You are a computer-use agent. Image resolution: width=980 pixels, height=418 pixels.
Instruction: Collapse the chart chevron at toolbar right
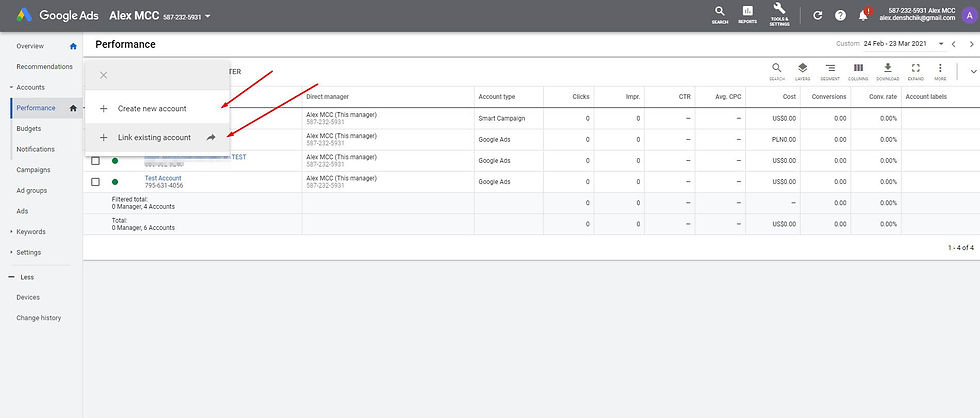click(x=972, y=71)
